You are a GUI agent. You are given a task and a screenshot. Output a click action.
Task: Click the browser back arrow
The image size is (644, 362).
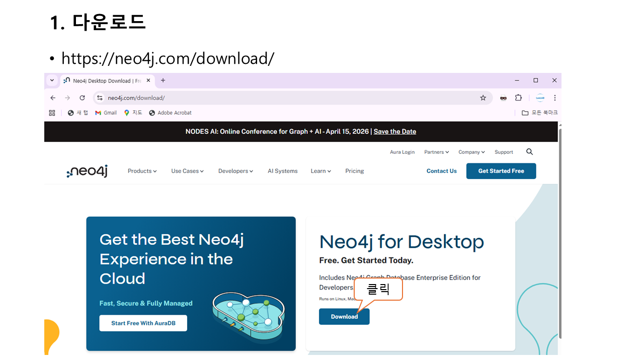(53, 98)
